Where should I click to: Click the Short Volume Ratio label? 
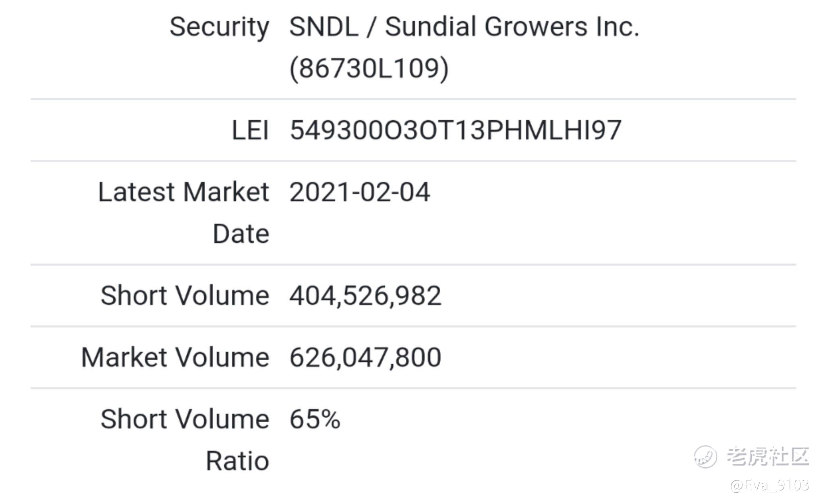click(185, 440)
